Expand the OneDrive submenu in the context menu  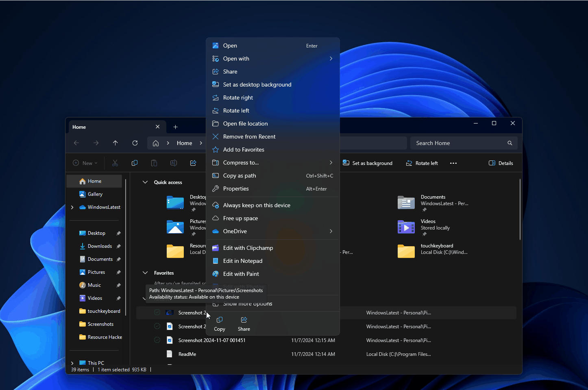coord(331,231)
